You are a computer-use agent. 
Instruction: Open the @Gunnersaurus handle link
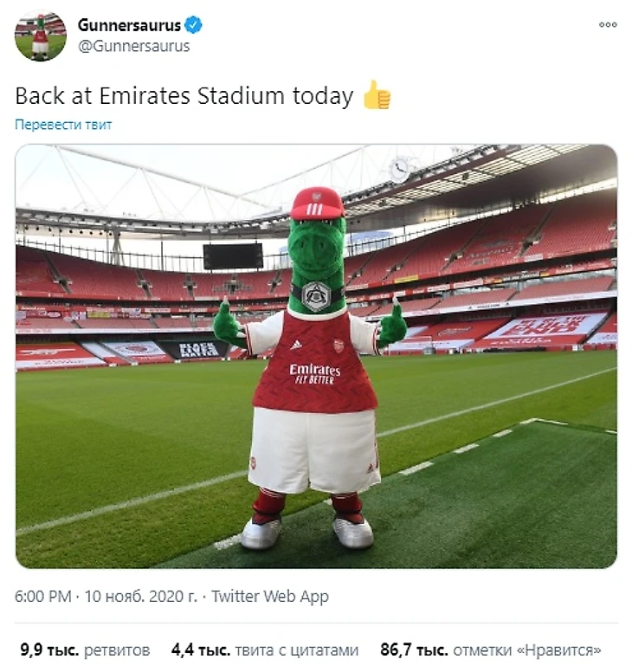pos(133,46)
